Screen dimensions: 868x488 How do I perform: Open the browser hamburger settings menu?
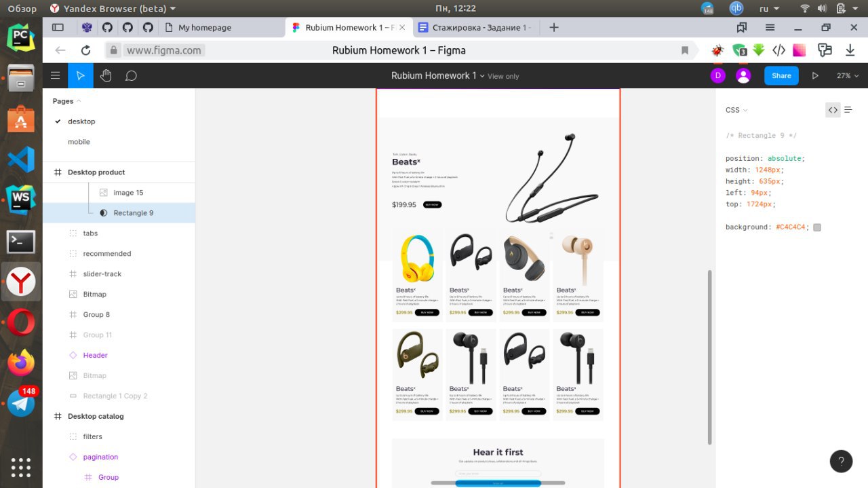770,28
